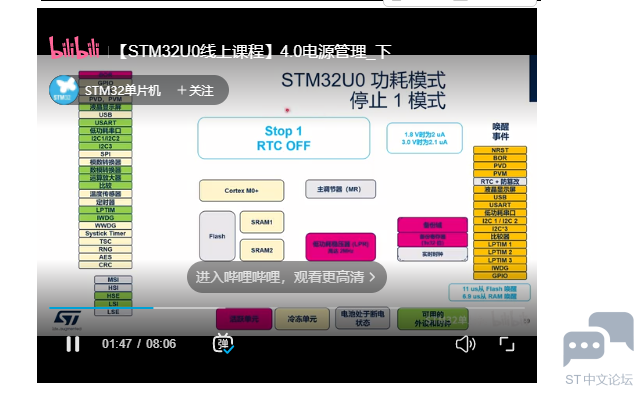Click the SPI peripheral entry

pyautogui.click(x=105, y=154)
